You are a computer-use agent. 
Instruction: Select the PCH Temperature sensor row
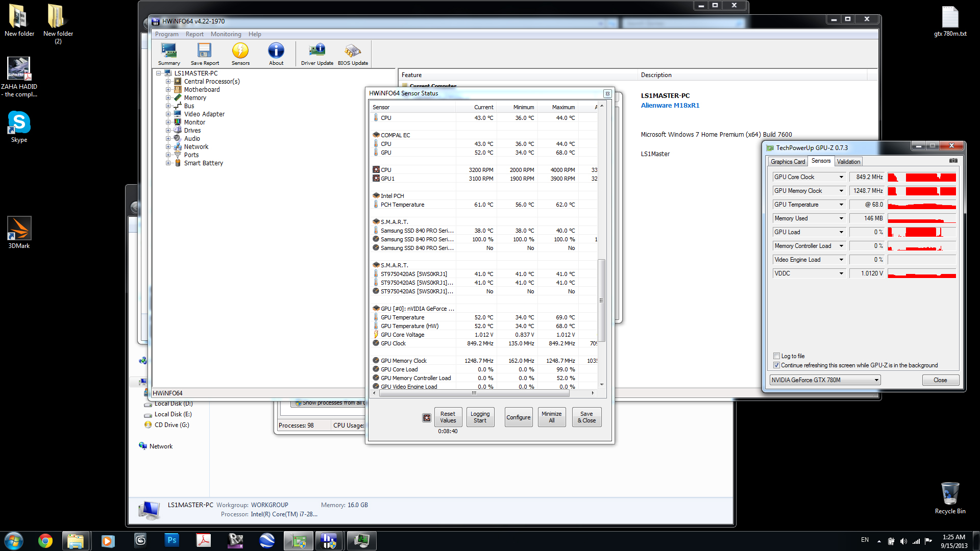484,205
